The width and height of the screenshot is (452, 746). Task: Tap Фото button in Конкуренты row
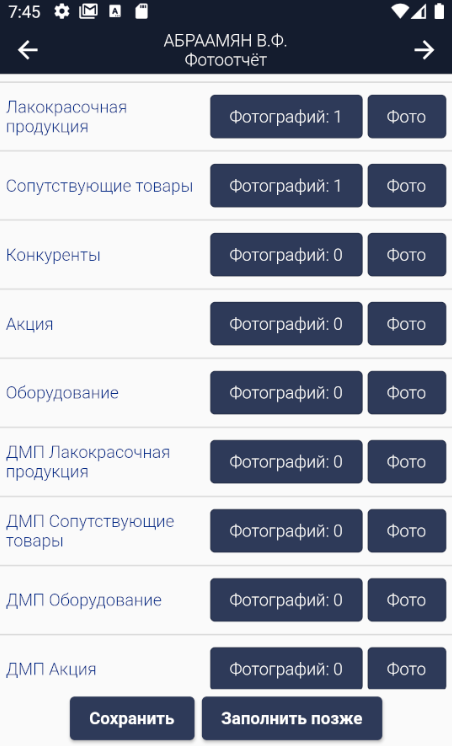click(407, 255)
